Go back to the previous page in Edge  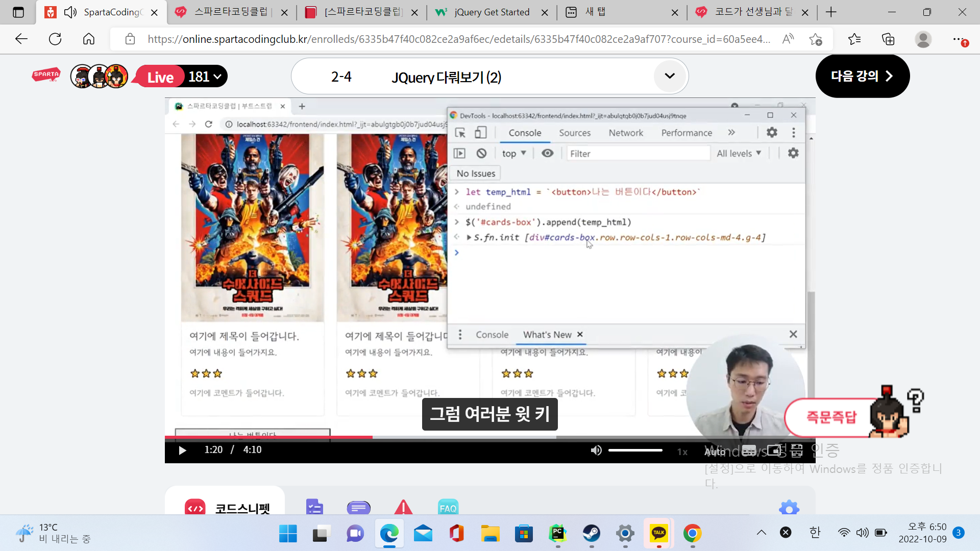click(21, 39)
